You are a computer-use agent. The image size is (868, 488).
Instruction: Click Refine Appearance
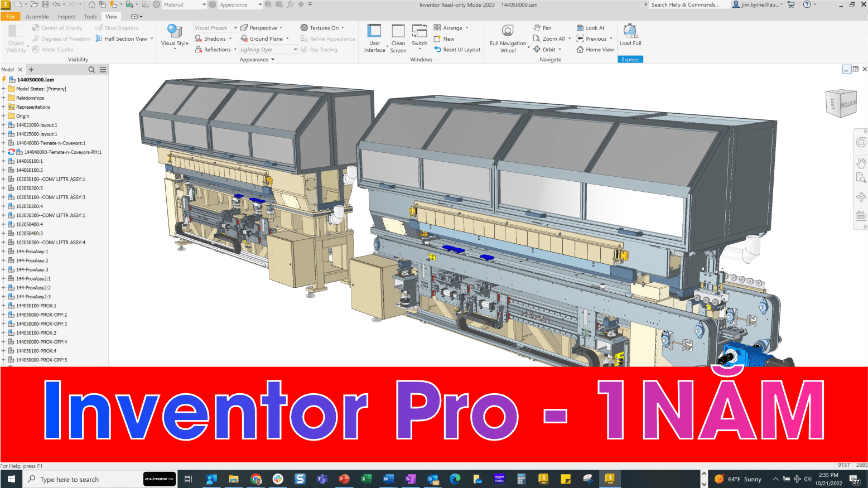[x=327, y=38]
